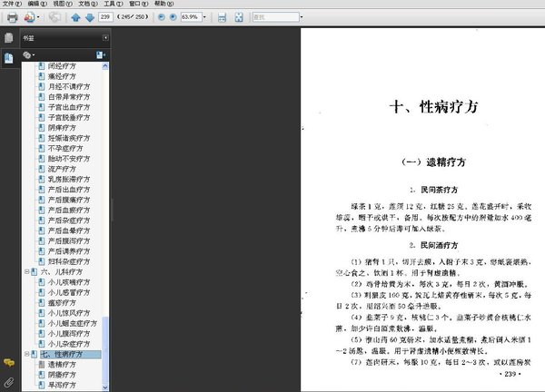Screen dimensions: 545x392
Task: Click the bookmarks vertical scrollbar thumb
Action: (x=105, y=349)
